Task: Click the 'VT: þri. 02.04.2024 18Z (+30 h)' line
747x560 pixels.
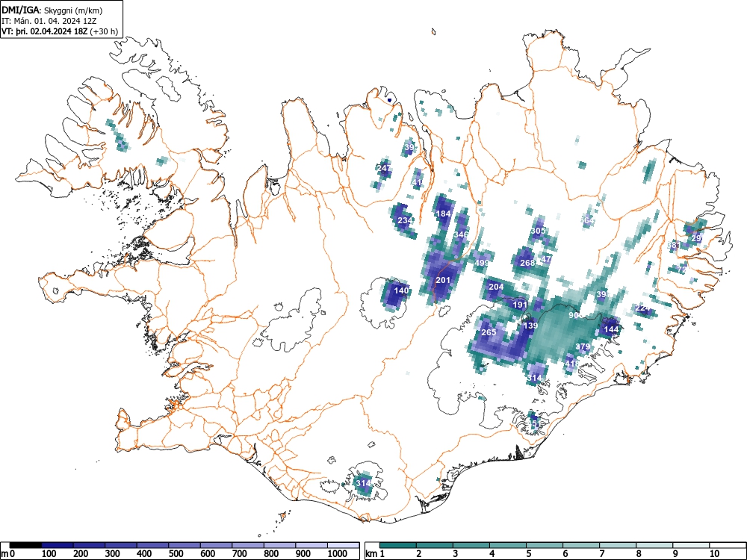Action: tap(60, 31)
